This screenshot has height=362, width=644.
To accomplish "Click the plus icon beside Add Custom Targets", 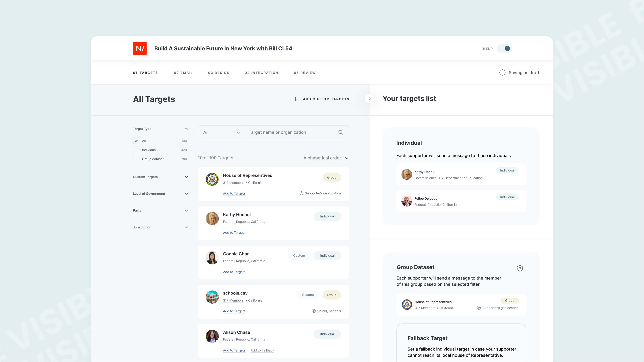I will pyautogui.click(x=295, y=99).
